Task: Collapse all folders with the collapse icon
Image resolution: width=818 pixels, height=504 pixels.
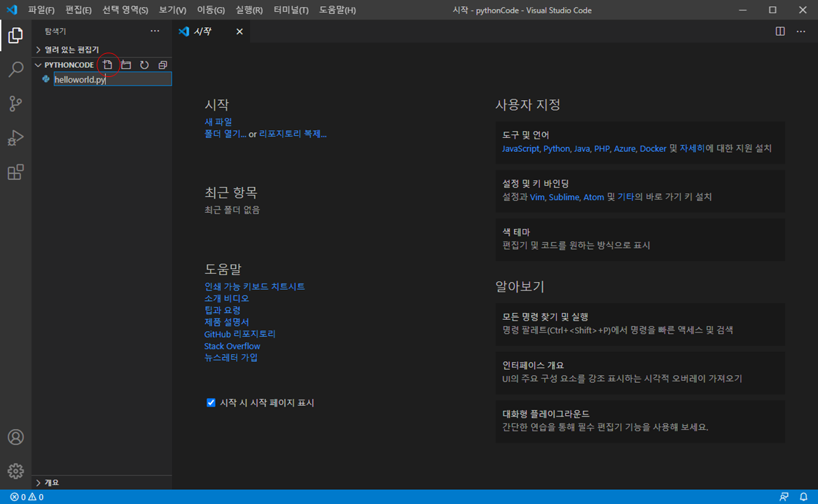Action: (x=162, y=64)
